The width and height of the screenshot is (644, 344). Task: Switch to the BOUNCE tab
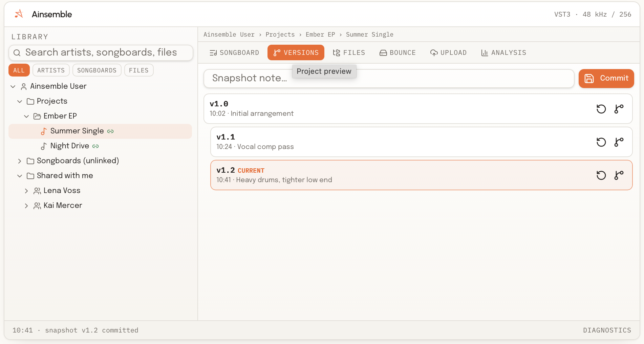[x=398, y=53]
